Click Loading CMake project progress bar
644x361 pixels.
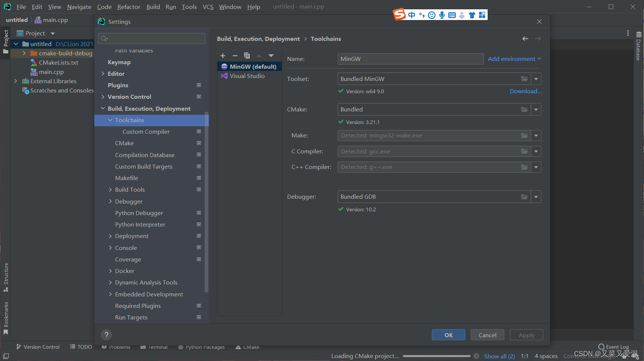tap(436, 356)
